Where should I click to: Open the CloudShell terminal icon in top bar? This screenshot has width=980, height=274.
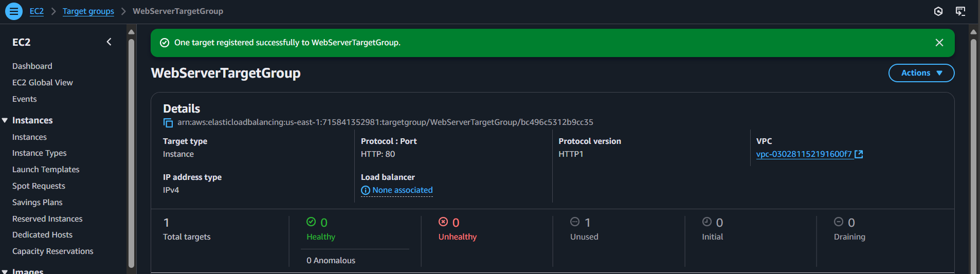click(x=960, y=11)
